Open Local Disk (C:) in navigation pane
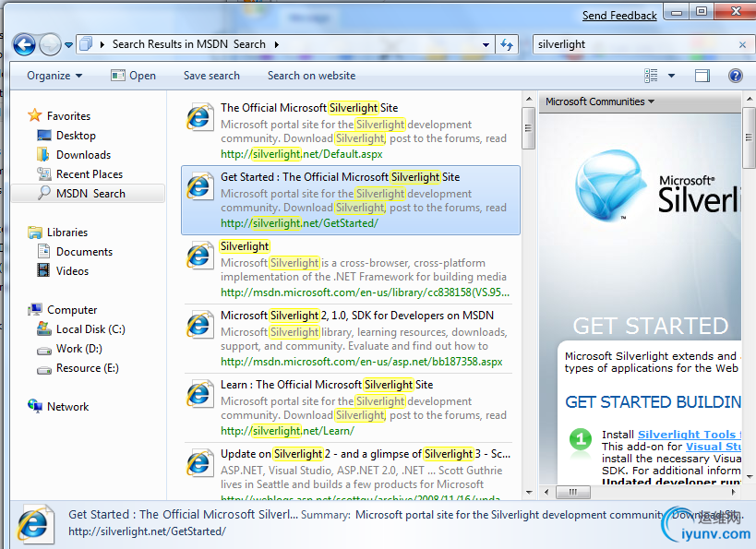 click(x=90, y=329)
